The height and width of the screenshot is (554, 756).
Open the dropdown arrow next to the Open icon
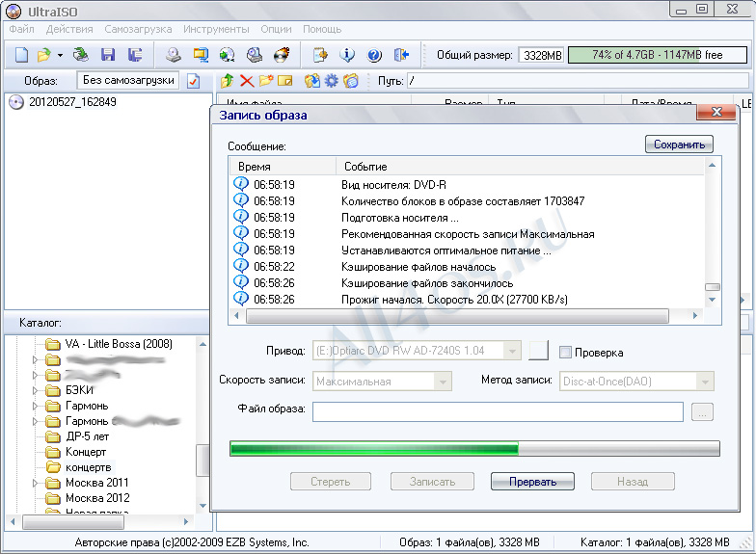click(60, 56)
